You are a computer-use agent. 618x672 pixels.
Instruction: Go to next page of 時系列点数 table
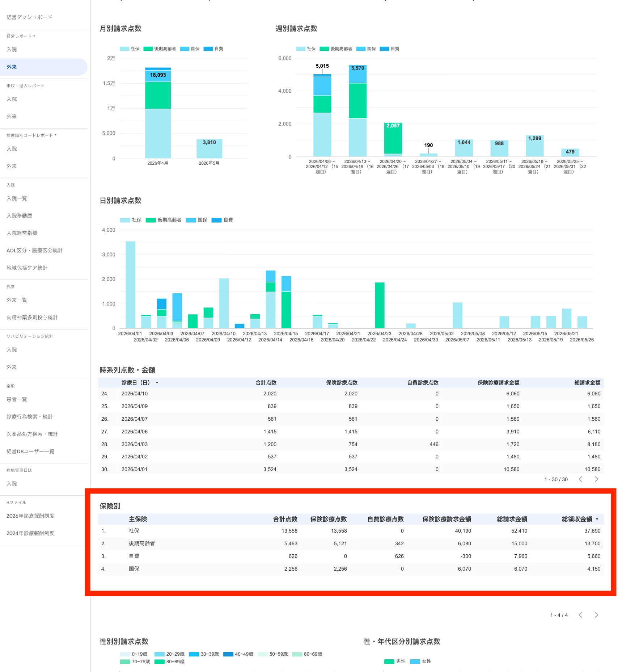596,479
